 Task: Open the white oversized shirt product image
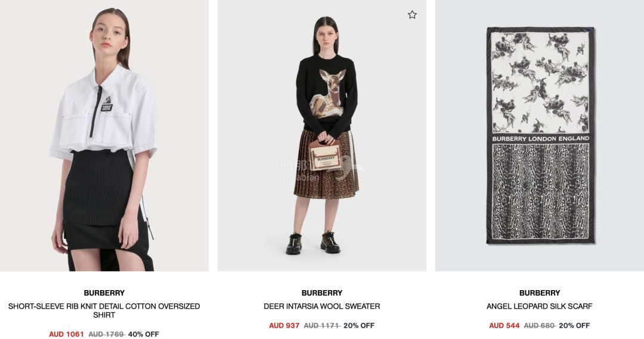104,135
